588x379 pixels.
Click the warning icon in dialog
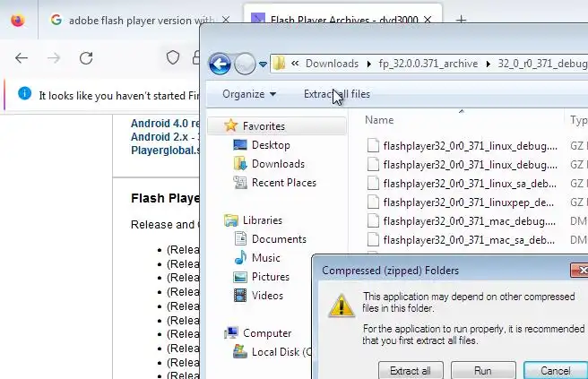point(342,306)
